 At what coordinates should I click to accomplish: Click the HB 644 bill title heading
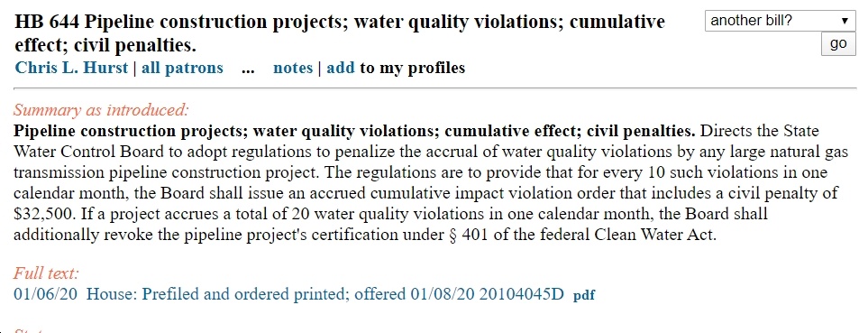(339, 33)
